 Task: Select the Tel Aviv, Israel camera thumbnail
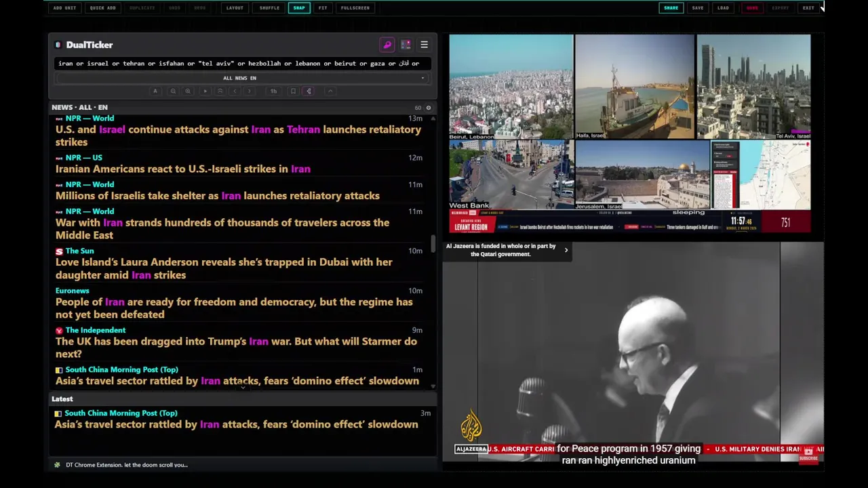pyautogui.click(x=754, y=87)
